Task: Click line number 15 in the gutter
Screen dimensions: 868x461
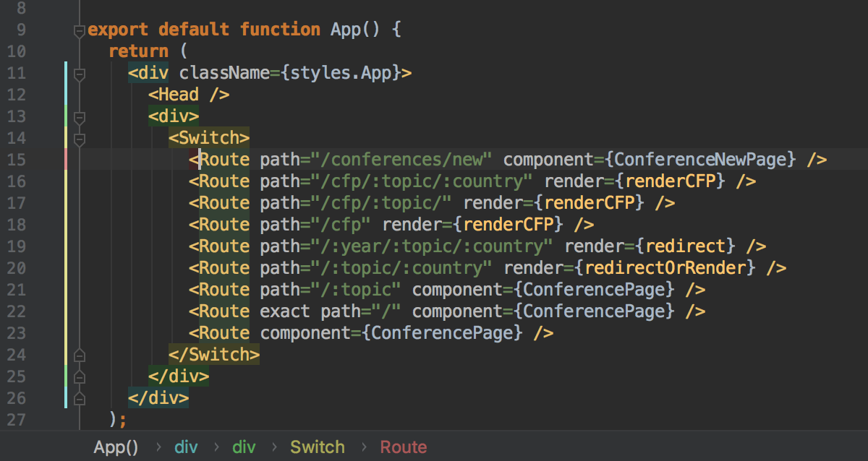Action: tap(16, 160)
